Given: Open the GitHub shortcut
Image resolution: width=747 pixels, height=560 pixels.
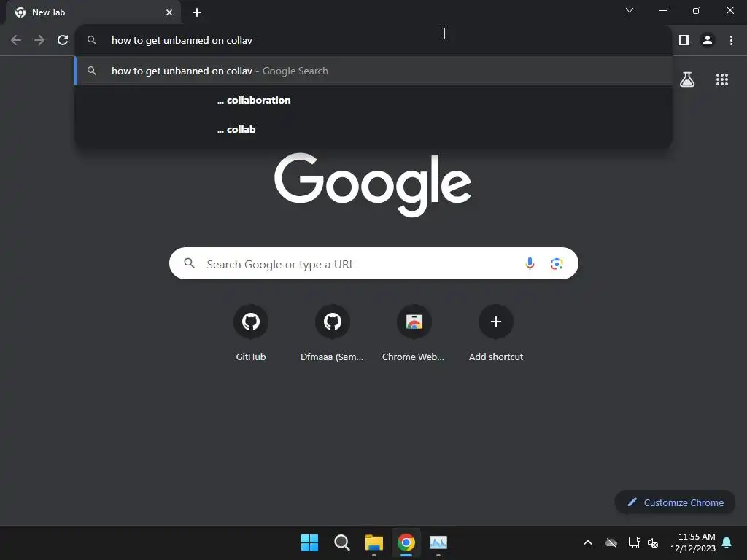Looking at the screenshot, I should click(251, 333).
